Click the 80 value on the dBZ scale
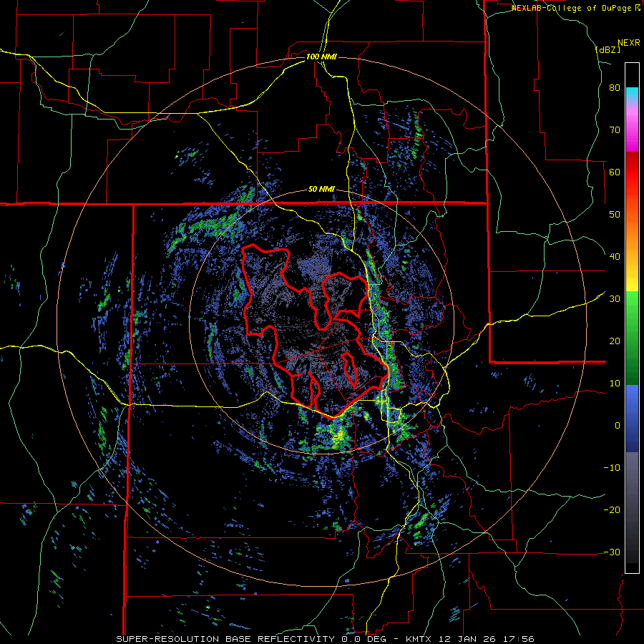644x644 pixels. 615,88
